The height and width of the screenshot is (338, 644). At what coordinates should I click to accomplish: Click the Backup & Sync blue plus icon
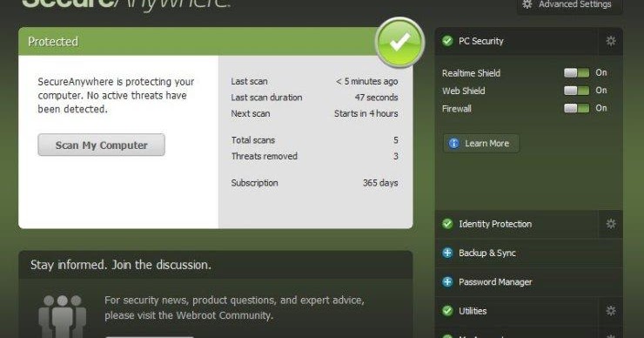coord(447,253)
